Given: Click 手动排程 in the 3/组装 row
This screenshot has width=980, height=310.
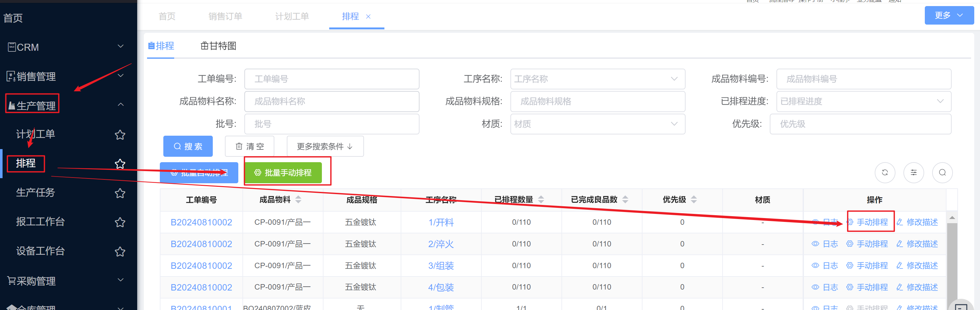Looking at the screenshot, I should click(867, 265).
